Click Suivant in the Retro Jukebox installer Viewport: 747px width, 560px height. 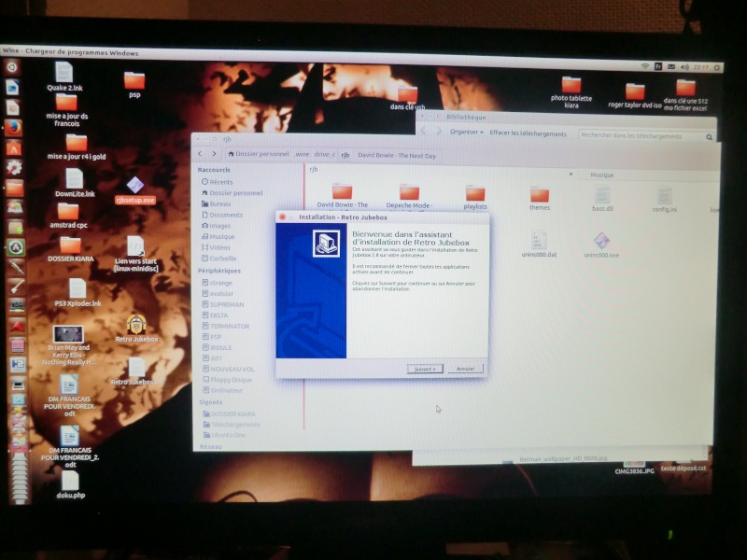[425, 369]
